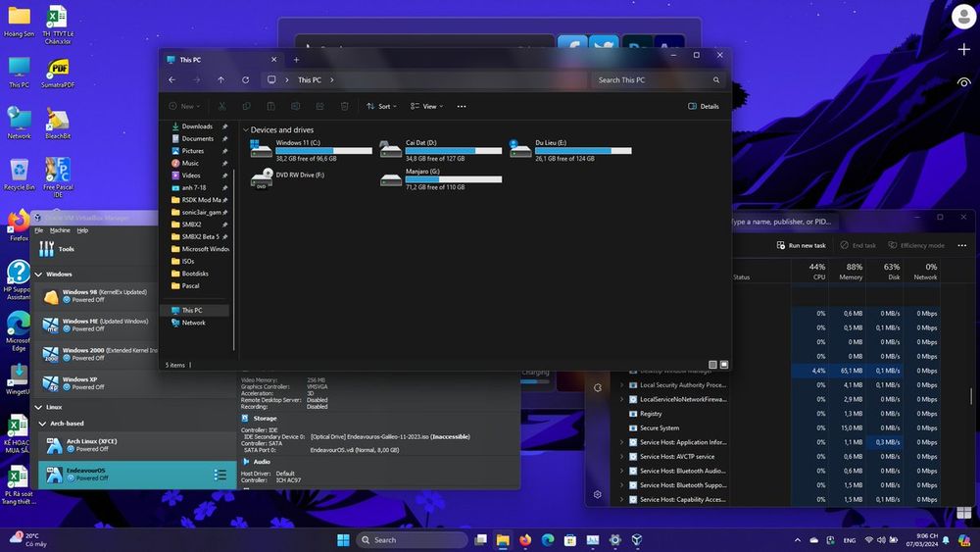Click the VirtualBox icon in the taskbar
The image size is (980, 552).
637,540
